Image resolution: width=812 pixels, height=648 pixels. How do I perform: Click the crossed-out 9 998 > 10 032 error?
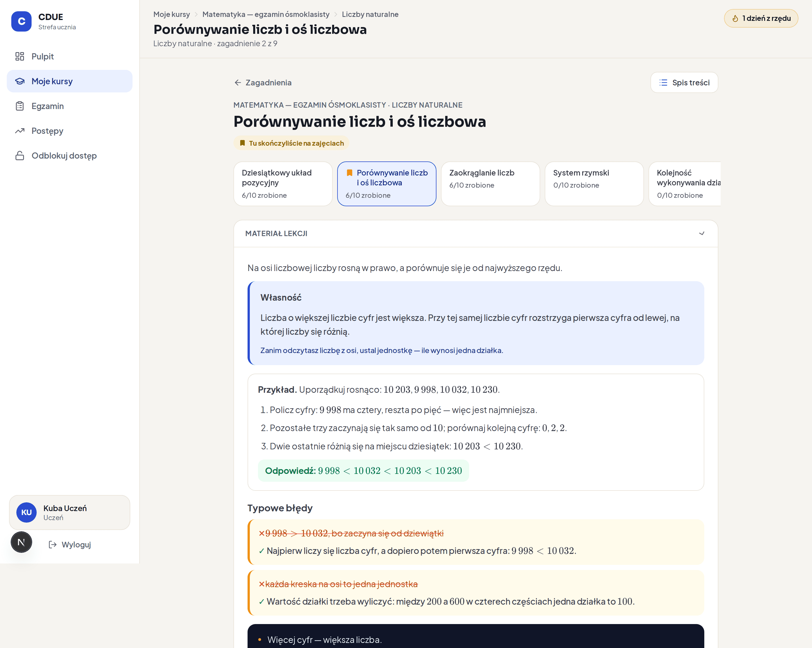(x=351, y=533)
